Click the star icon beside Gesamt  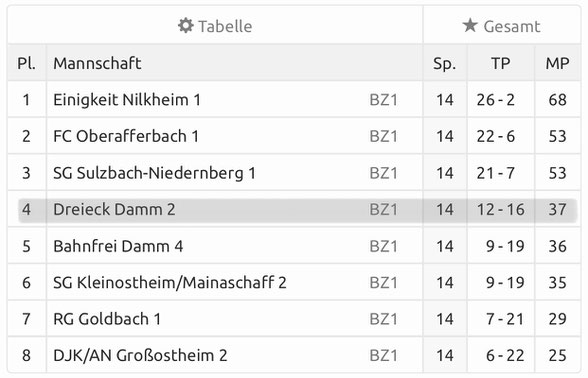pyautogui.click(x=470, y=26)
